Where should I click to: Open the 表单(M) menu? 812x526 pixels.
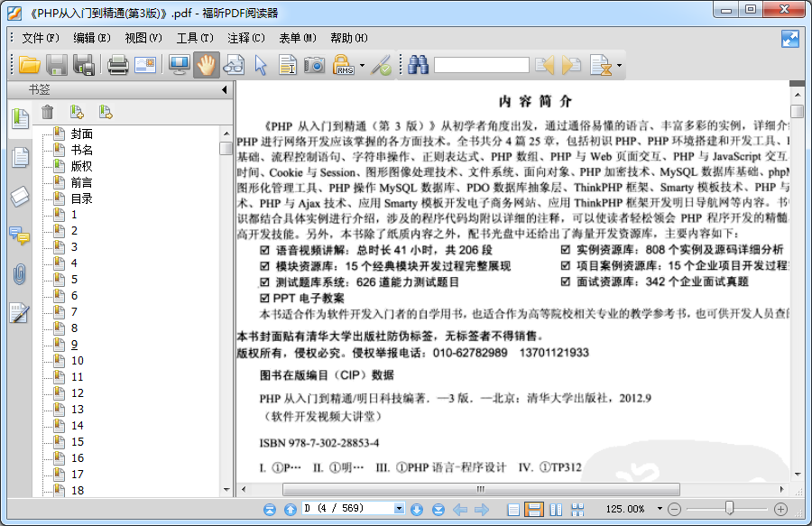pos(298,38)
